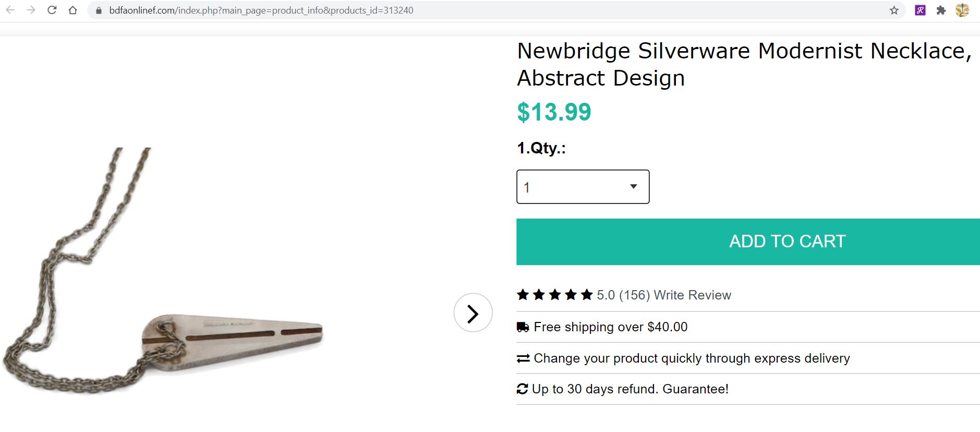This screenshot has height=432, width=980.
Task: Bookmark this page with the star
Action: (x=893, y=9)
